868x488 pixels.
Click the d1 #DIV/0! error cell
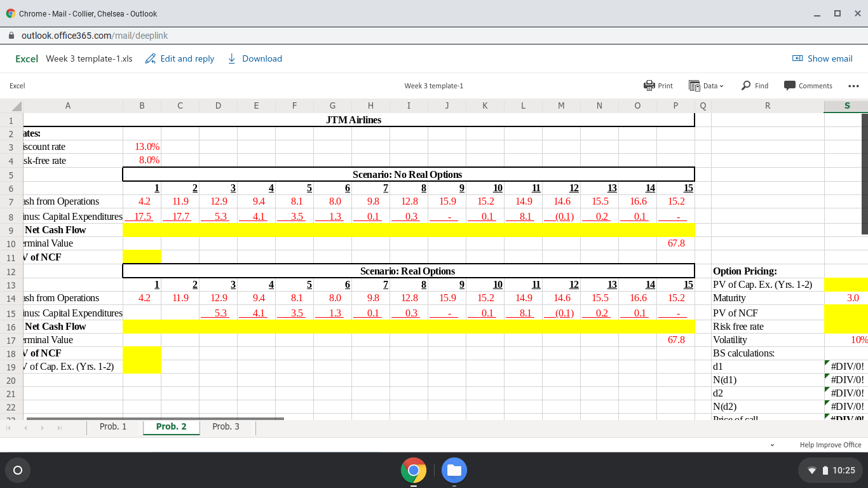(x=846, y=367)
